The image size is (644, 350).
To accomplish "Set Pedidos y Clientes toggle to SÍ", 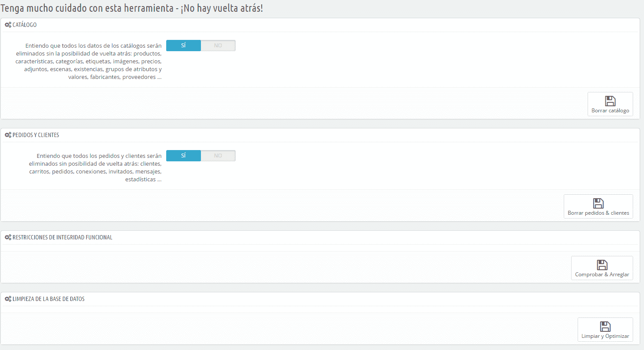I will pyautogui.click(x=184, y=156).
